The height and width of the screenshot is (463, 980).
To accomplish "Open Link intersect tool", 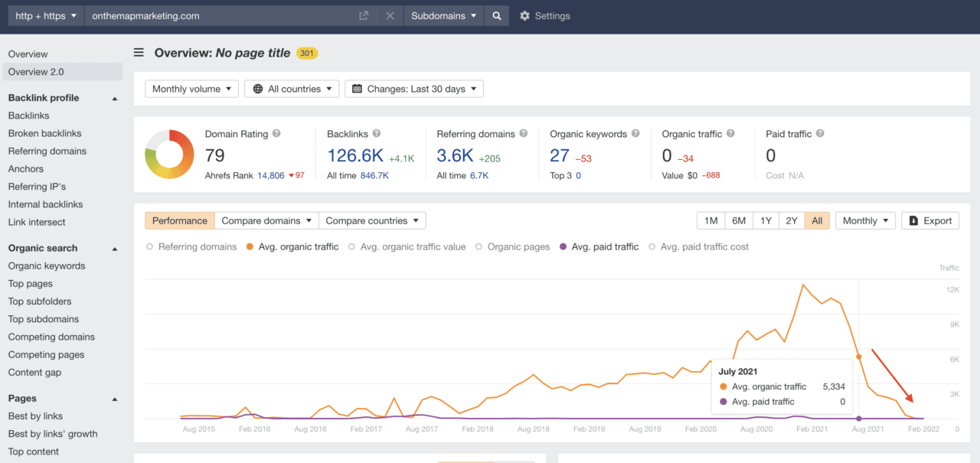I will click(37, 222).
